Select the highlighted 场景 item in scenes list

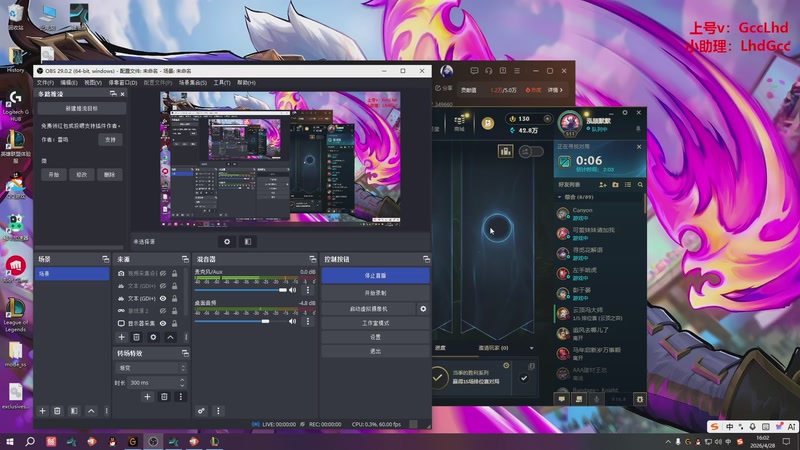(x=72, y=274)
